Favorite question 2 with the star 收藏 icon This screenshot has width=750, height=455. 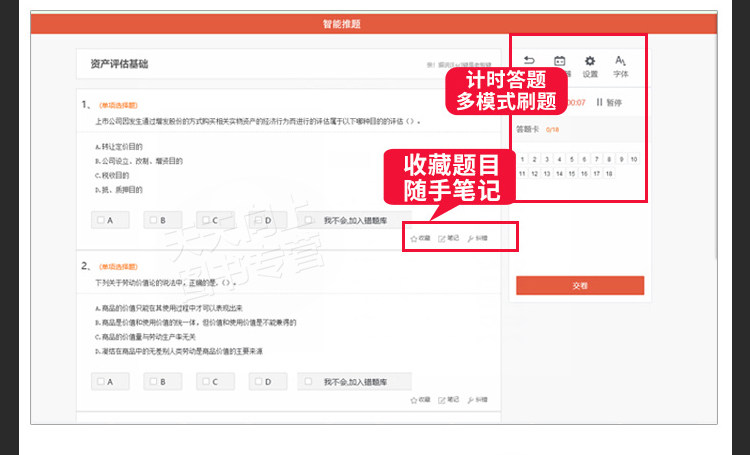[420, 400]
